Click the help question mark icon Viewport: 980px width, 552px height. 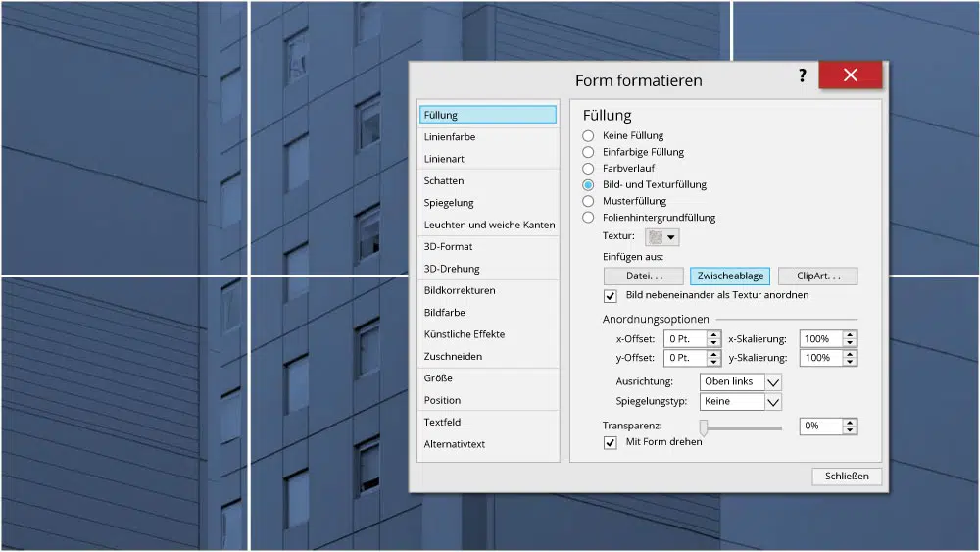(x=802, y=75)
